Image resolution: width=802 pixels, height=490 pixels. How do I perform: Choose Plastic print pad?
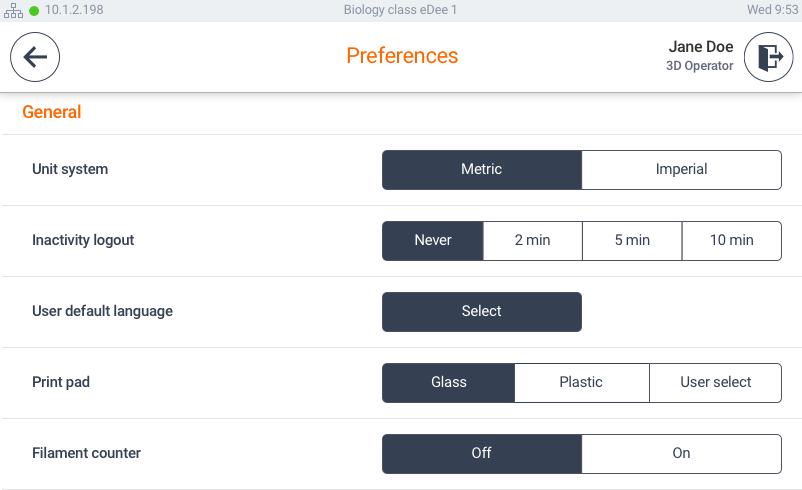pos(582,383)
